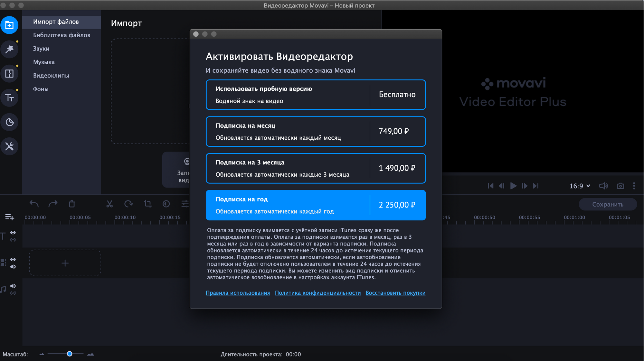Image resolution: width=644 pixels, height=361 pixels.
Task: Click the Масштаб zoom slider handle
Action: (70, 354)
